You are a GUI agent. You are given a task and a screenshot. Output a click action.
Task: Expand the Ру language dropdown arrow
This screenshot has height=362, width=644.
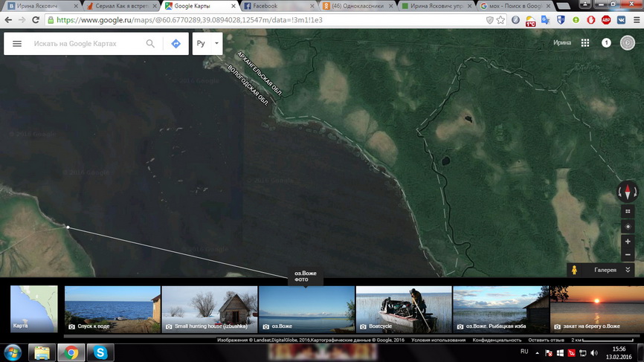(x=216, y=43)
